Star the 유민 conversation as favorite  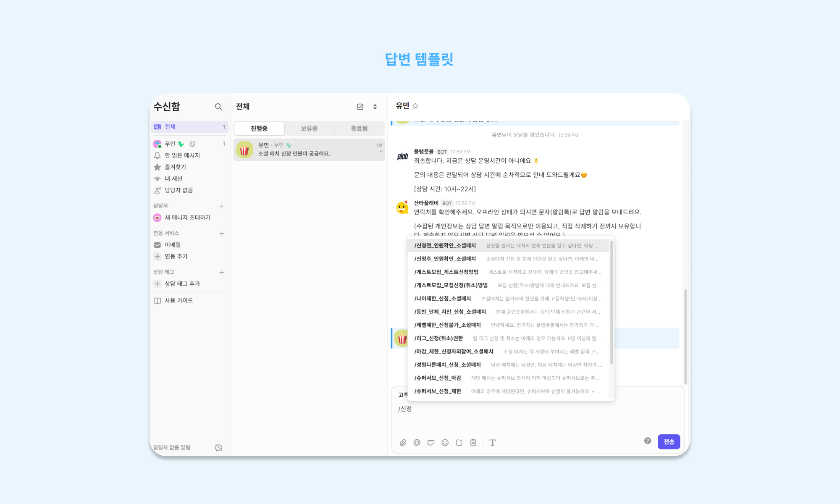[415, 106]
